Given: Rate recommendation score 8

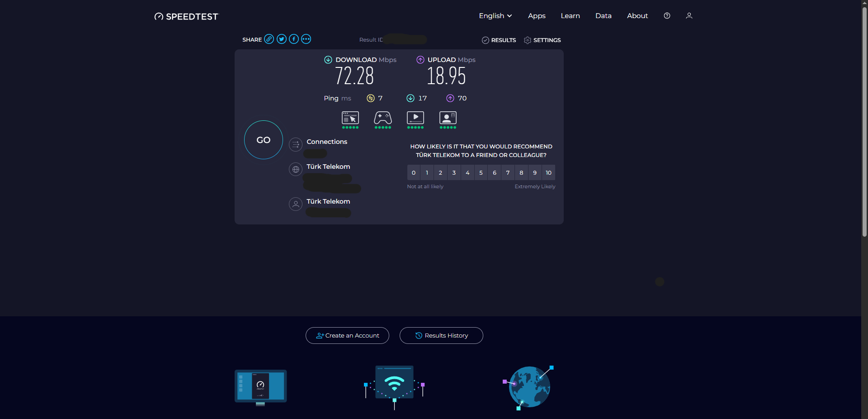Looking at the screenshot, I should click(x=521, y=172).
